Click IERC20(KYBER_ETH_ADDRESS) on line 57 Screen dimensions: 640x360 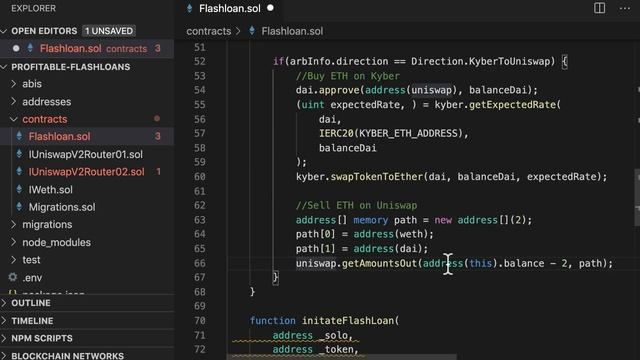click(x=391, y=133)
